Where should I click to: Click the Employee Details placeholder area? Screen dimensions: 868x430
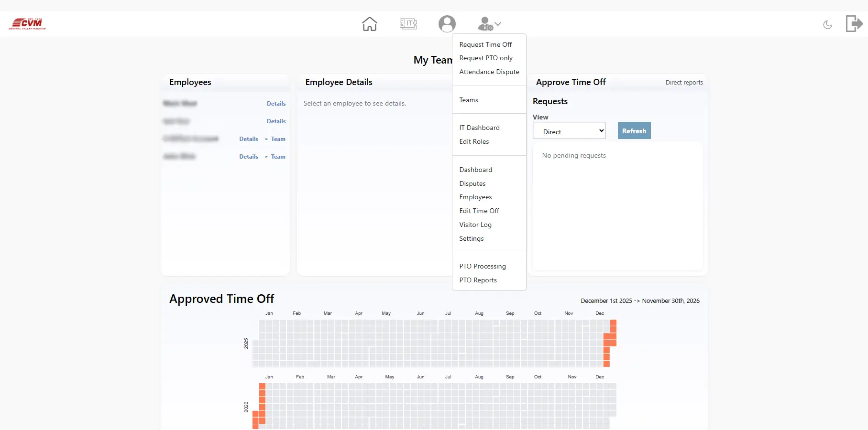(x=354, y=103)
